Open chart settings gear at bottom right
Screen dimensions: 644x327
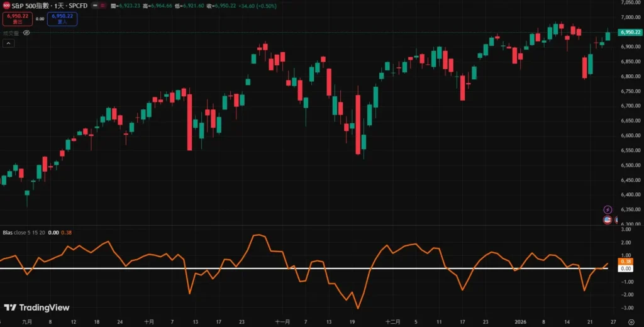click(631, 321)
